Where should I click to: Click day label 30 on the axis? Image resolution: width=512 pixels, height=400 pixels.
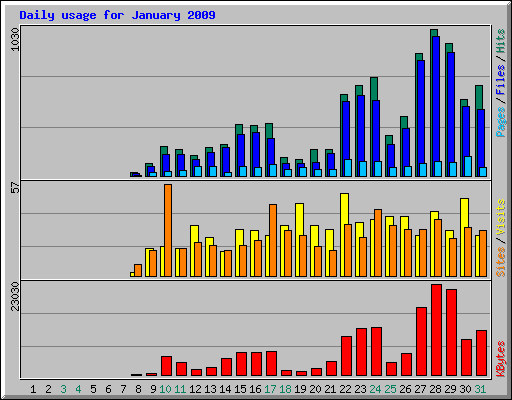click(465, 389)
